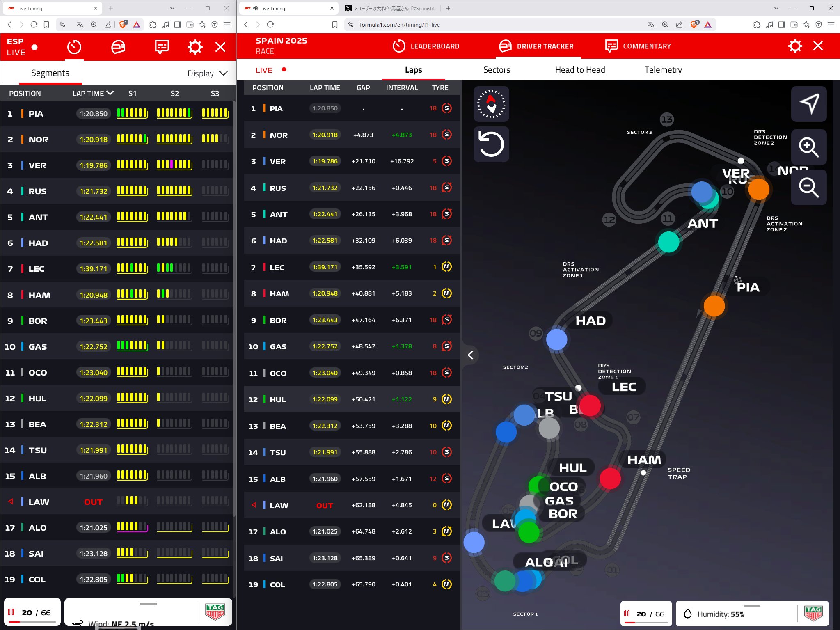
Task: Click zoom icon in left browser toolbar
Action: 94,25
